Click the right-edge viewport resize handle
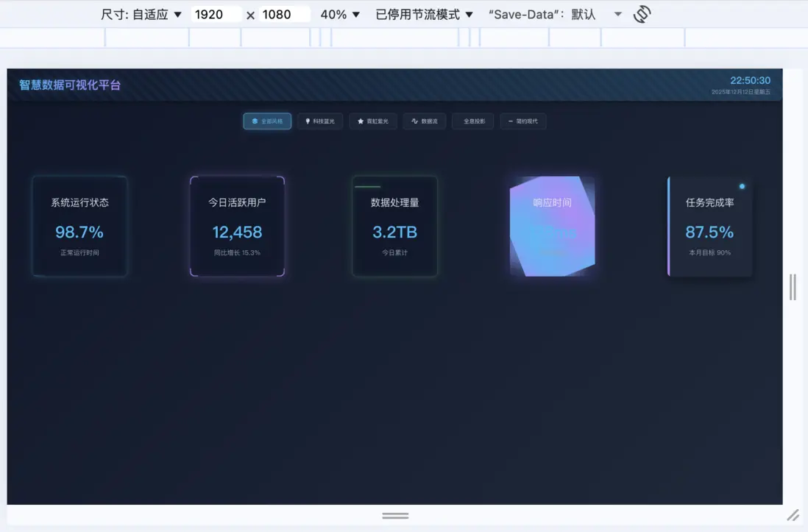 click(x=793, y=287)
